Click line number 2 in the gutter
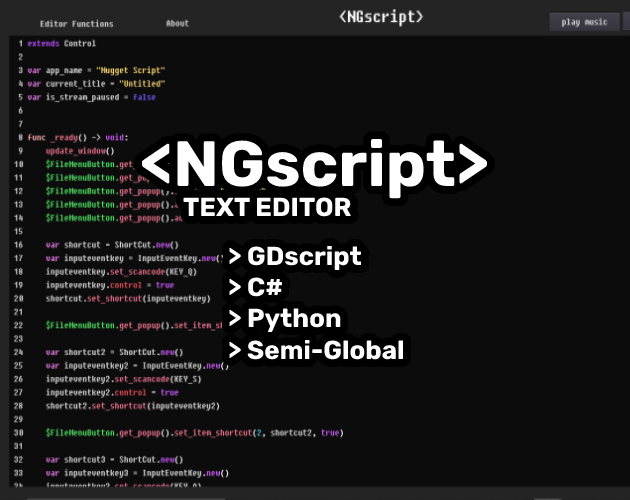The width and height of the screenshot is (630, 500). pos(20,57)
